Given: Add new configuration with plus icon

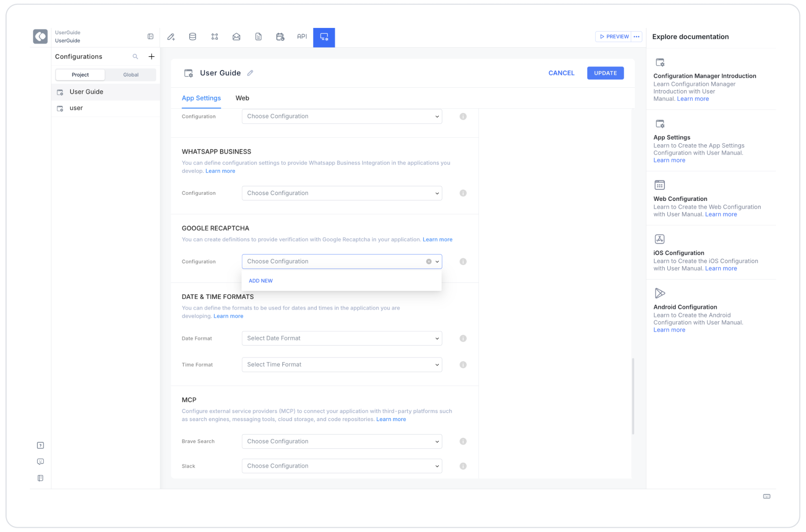Looking at the screenshot, I should point(152,57).
